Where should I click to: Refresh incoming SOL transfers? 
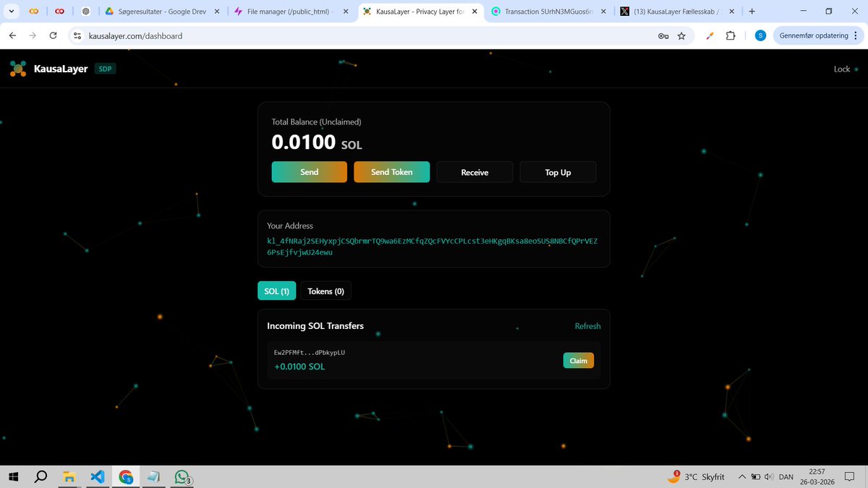point(587,326)
